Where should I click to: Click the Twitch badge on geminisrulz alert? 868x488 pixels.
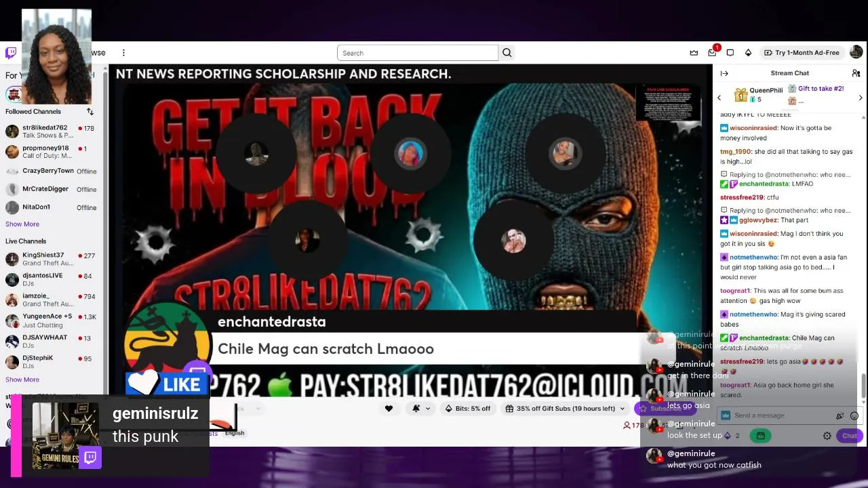pyautogui.click(x=91, y=458)
